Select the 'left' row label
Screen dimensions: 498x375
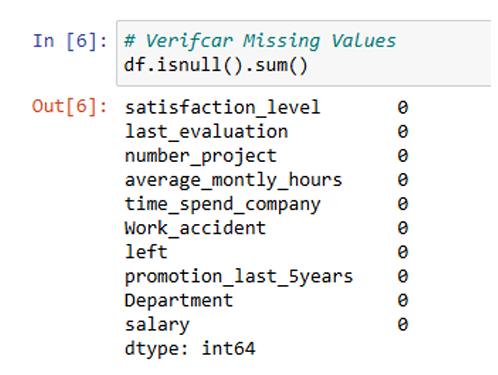point(146,252)
